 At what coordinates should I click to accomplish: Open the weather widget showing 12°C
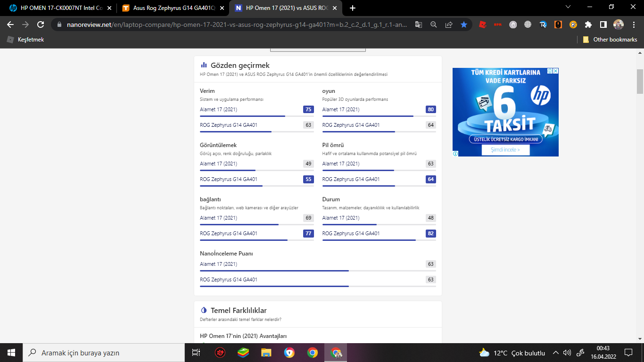click(x=512, y=353)
